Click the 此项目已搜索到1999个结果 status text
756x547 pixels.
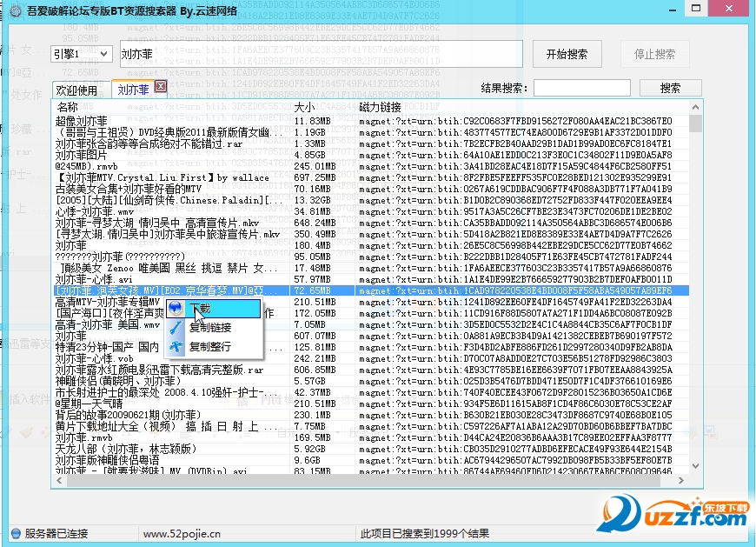point(425,533)
